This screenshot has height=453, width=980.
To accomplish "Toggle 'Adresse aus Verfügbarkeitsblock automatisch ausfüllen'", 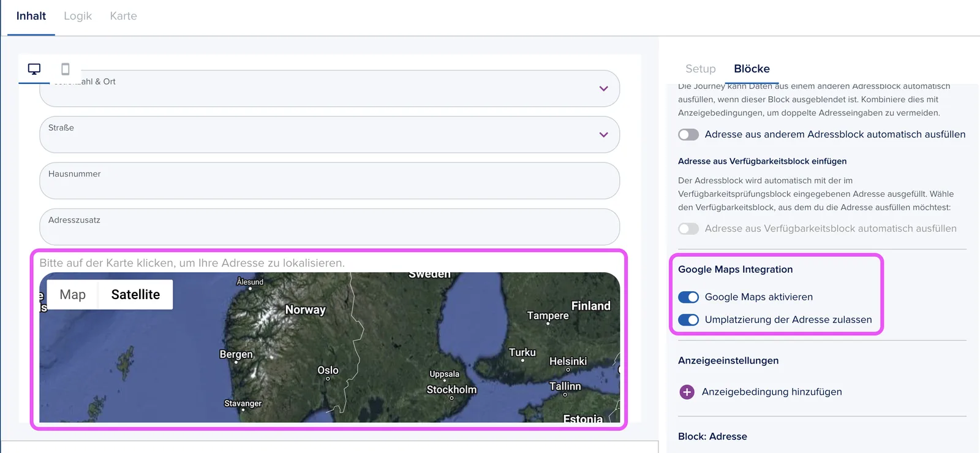I will coord(688,229).
